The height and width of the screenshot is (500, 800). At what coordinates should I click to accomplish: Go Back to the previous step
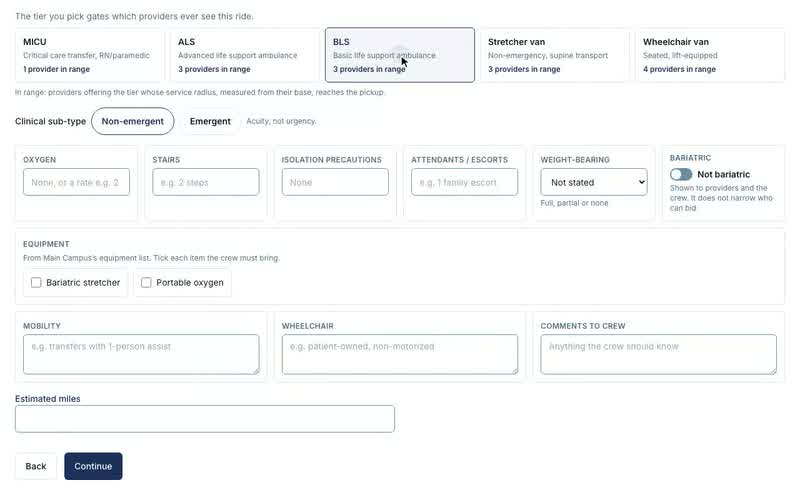pyautogui.click(x=36, y=466)
